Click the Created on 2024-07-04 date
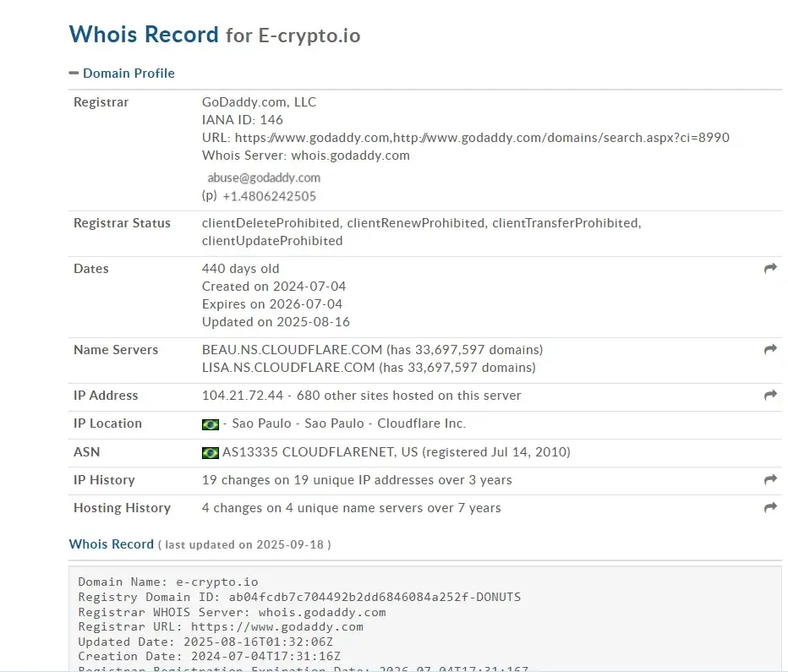The image size is (788, 672). (274, 287)
